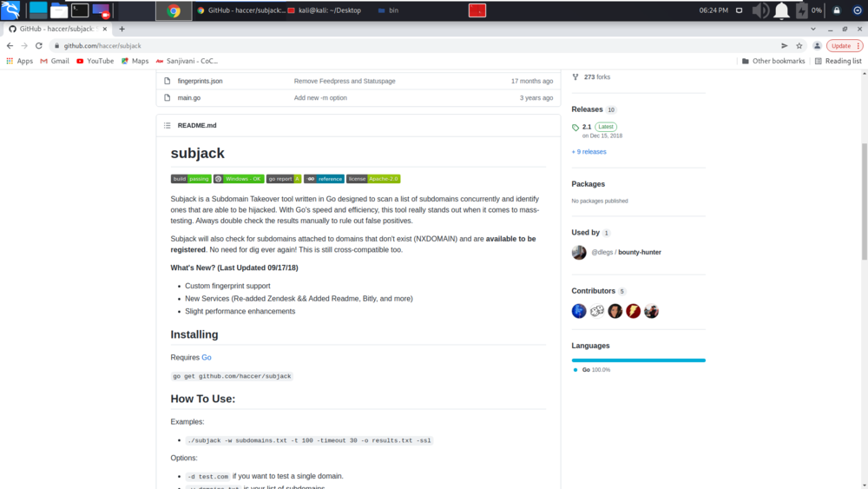Open the file manager panel icon
This screenshot has width=868, height=489.
click(x=59, y=10)
